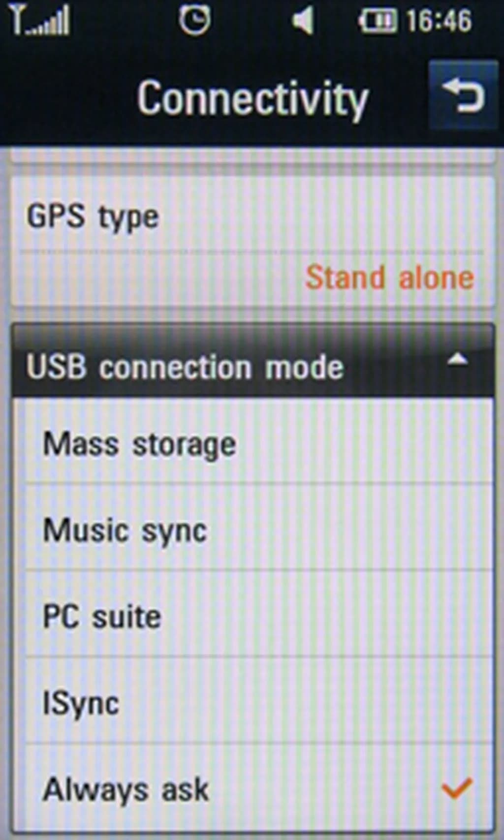Open the GPS type setting
Viewport: 504px width, 840px height.
point(93,217)
